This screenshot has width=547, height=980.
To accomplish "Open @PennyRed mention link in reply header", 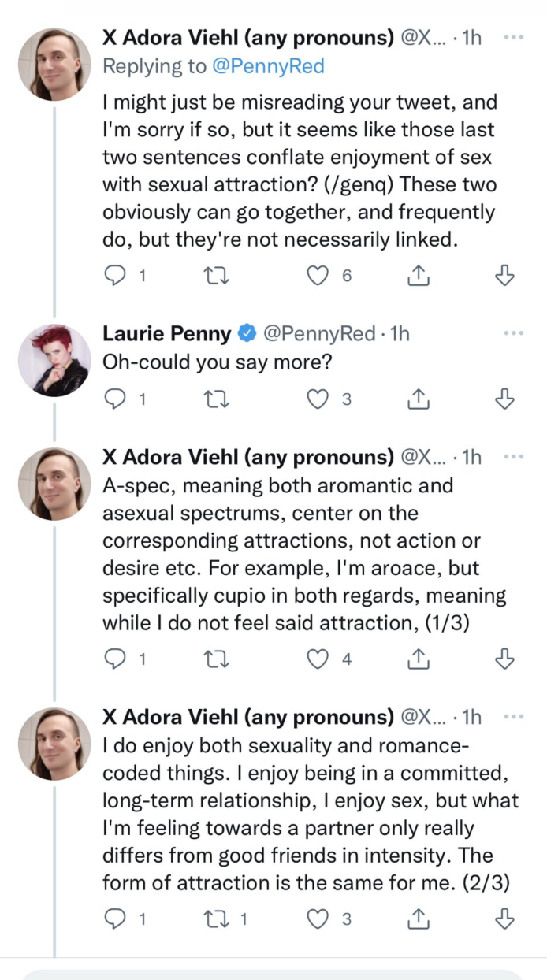I will [x=268, y=67].
